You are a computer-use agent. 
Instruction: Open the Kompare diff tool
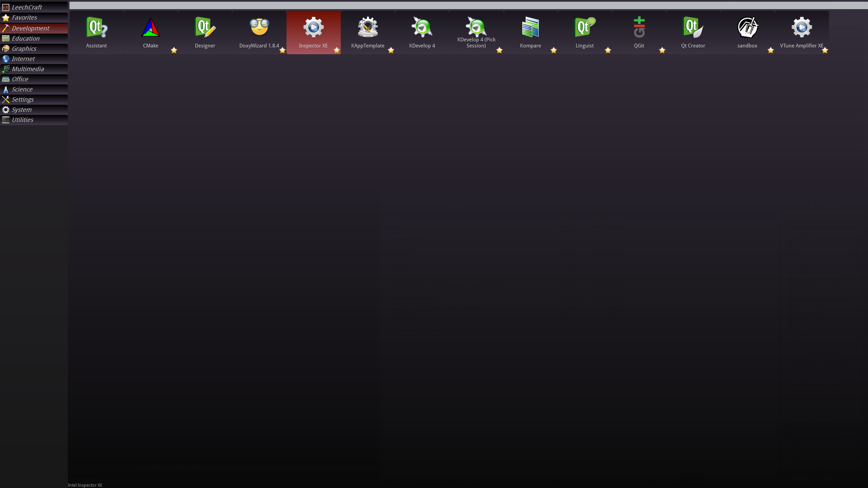click(x=531, y=33)
